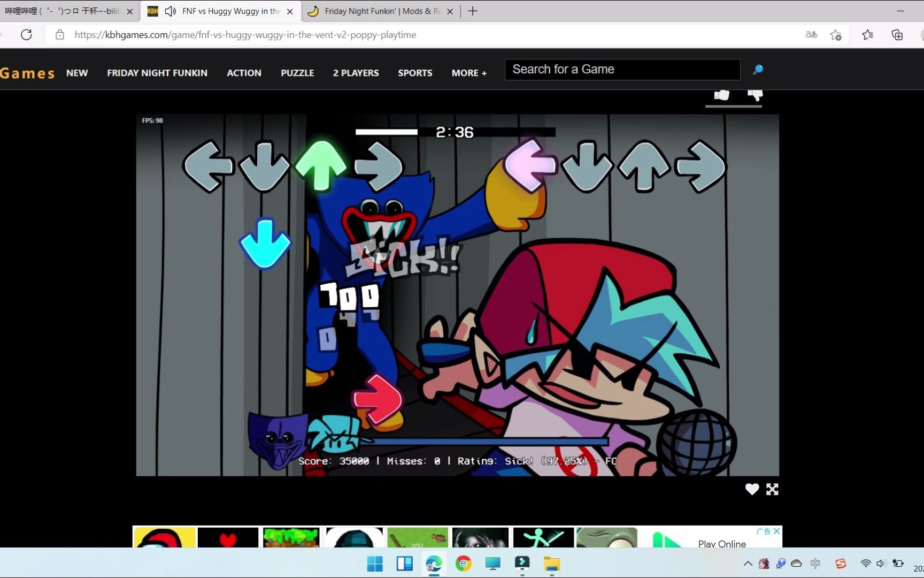
Task: Click the search magnifier icon
Action: click(758, 70)
